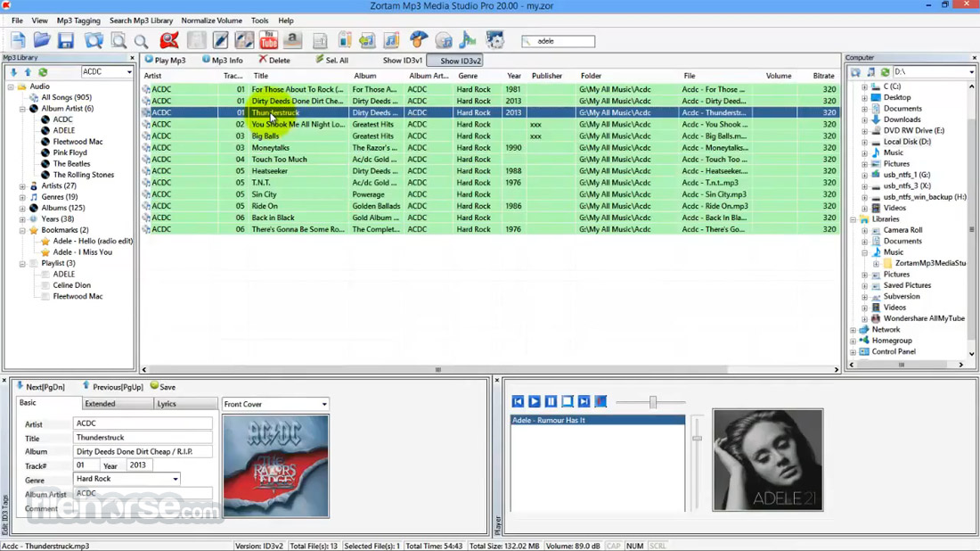Open the ACDC library filter dropdown
980x551 pixels.
tap(129, 72)
